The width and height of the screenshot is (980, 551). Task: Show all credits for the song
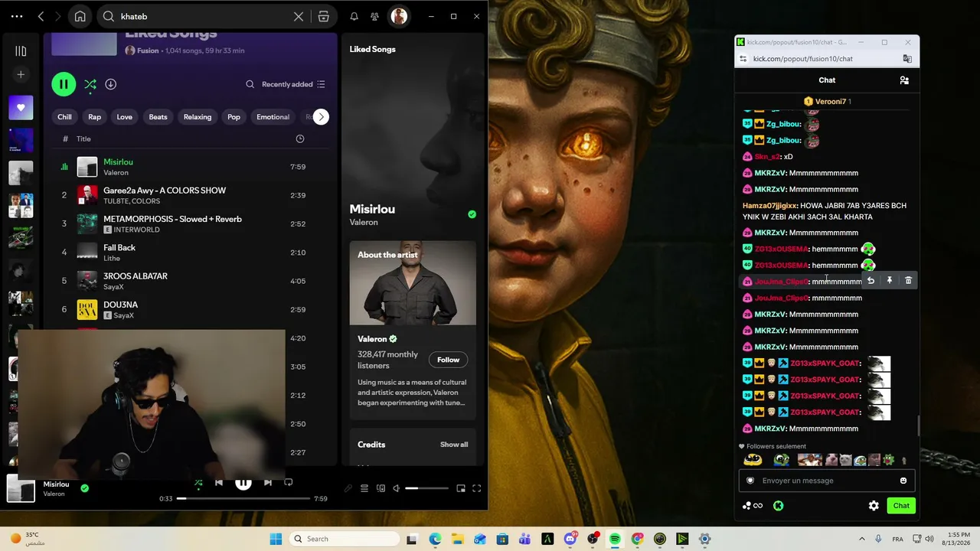[454, 445]
